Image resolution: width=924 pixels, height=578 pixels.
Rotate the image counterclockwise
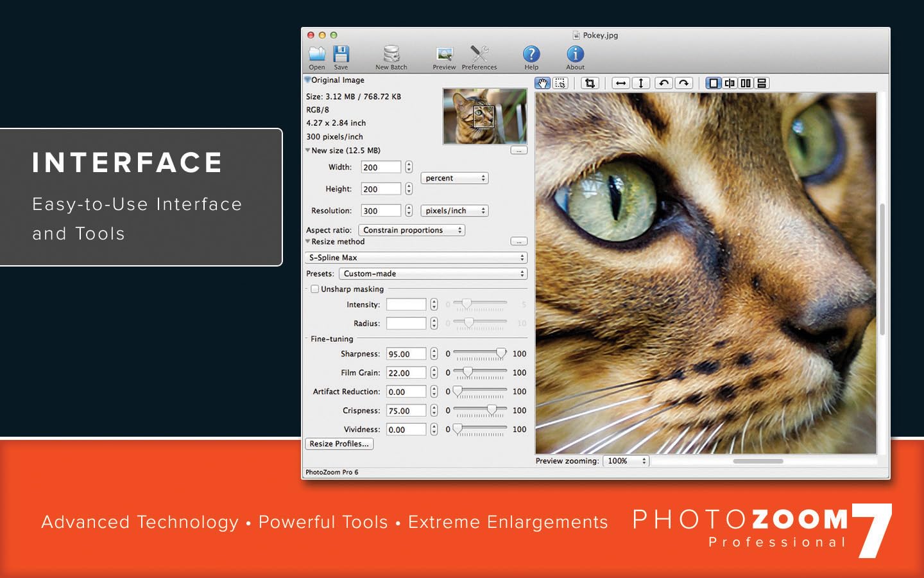pos(664,83)
